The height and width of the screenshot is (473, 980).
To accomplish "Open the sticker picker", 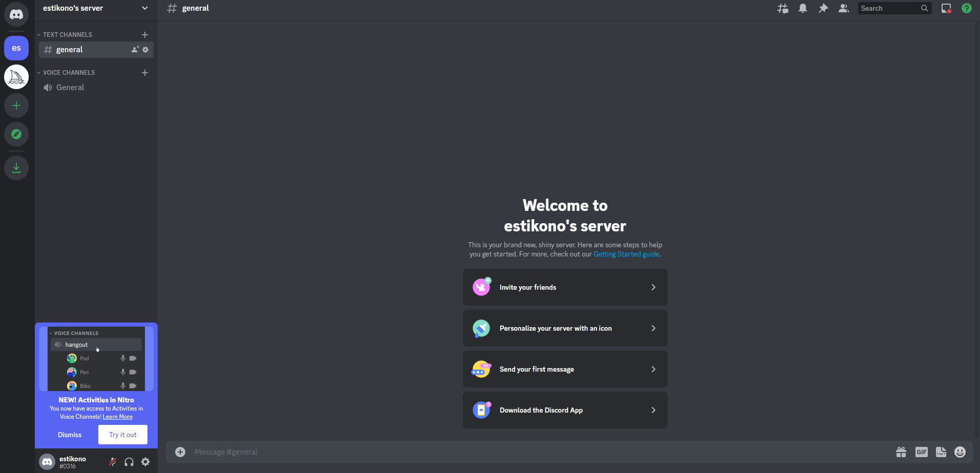I will click(941, 452).
